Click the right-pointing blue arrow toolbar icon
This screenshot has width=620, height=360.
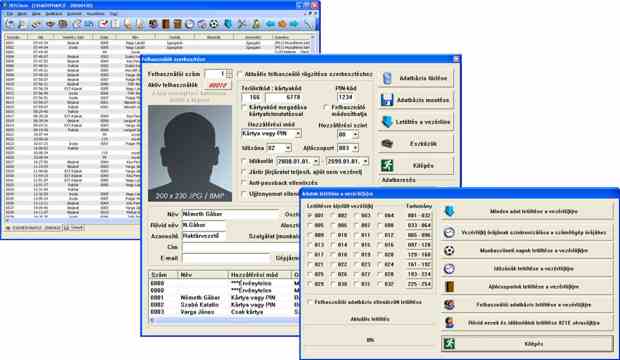pyautogui.click(x=294, y=24)
